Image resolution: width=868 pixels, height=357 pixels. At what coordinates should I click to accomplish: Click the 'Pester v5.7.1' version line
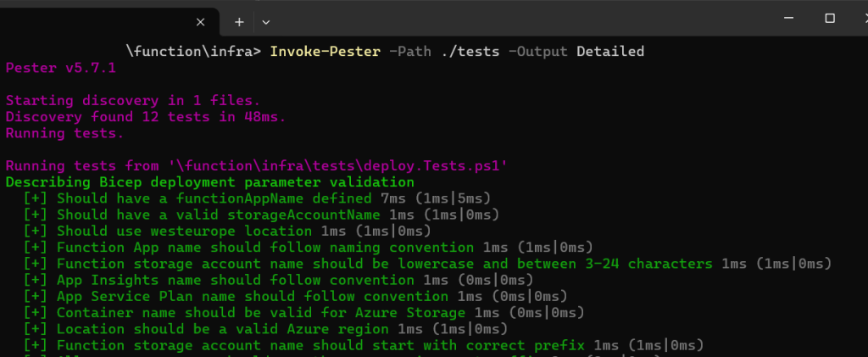(x=60, y=68)
